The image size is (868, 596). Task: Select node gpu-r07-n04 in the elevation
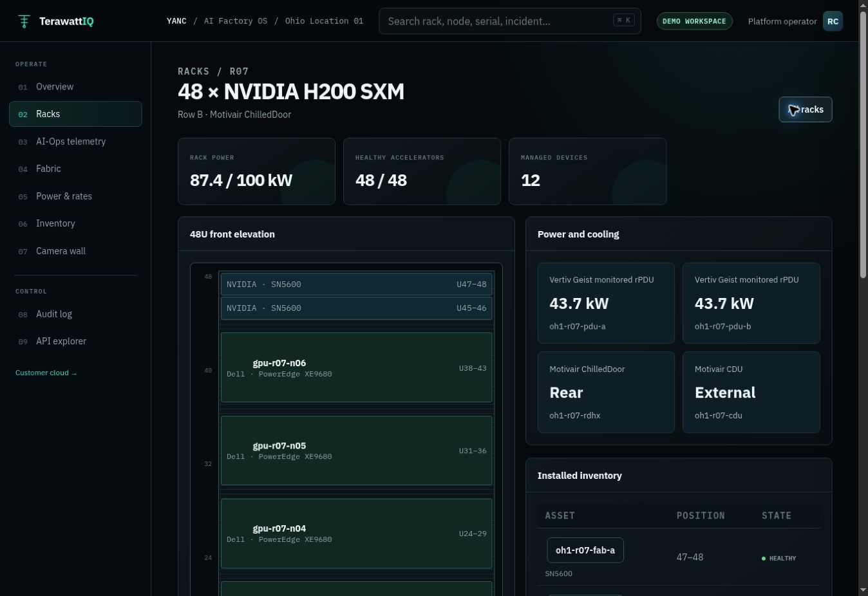point(357,534)
